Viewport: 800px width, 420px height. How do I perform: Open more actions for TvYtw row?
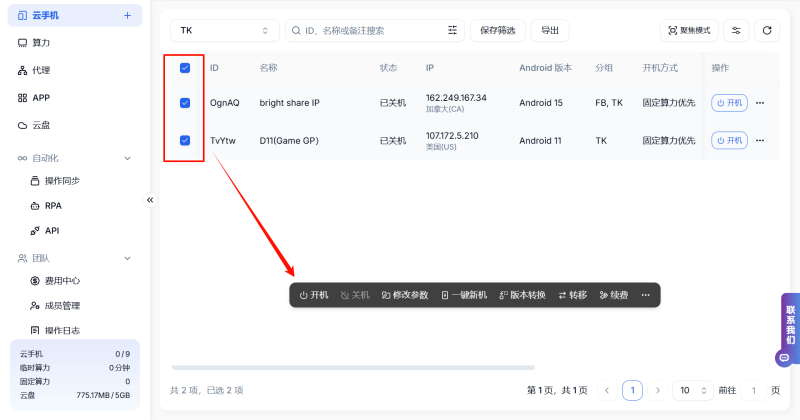coord(760,140)
